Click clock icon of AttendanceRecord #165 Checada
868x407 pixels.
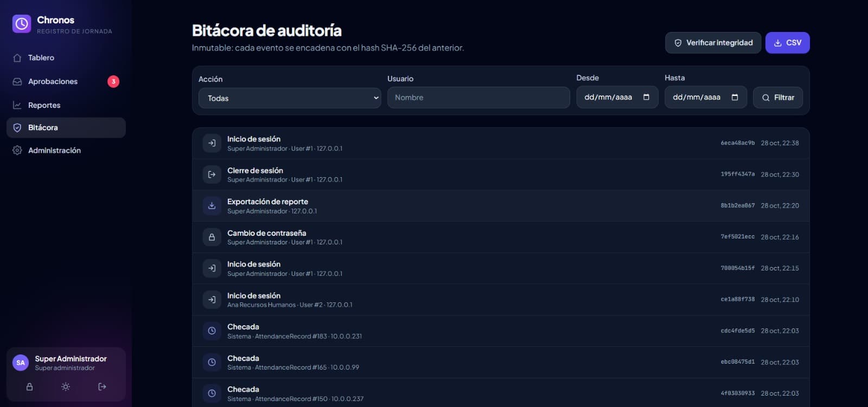point(212,362)
